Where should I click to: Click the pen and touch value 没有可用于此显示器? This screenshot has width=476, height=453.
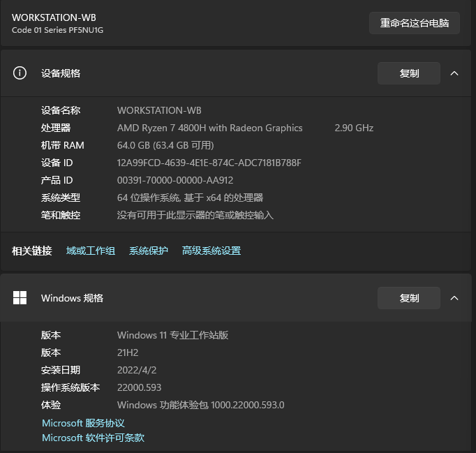tap(195, 215)
